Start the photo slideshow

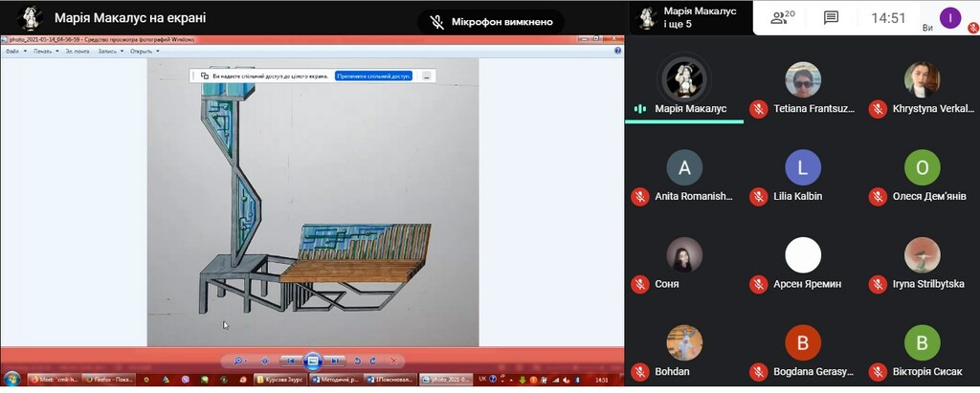click(x=312, y=360)
